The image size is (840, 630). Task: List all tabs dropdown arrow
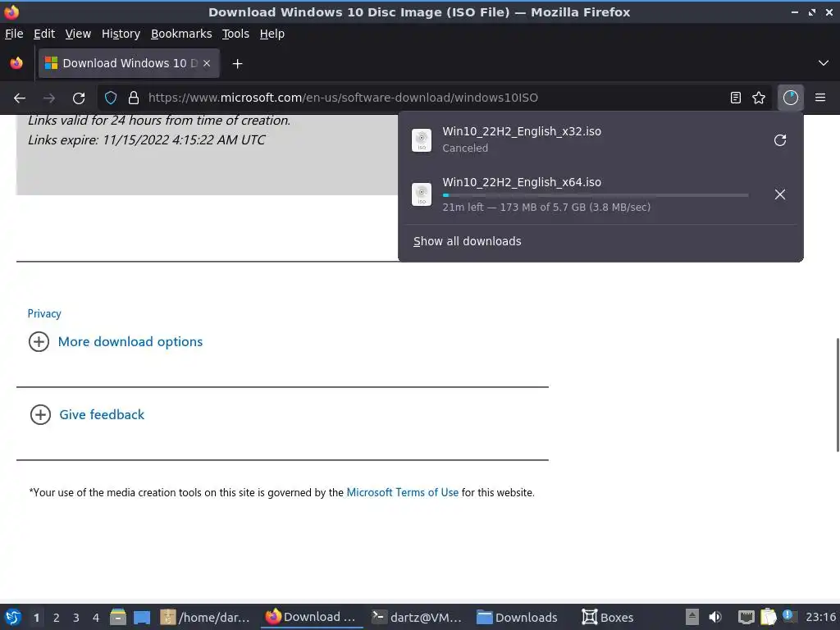[824, 63]
